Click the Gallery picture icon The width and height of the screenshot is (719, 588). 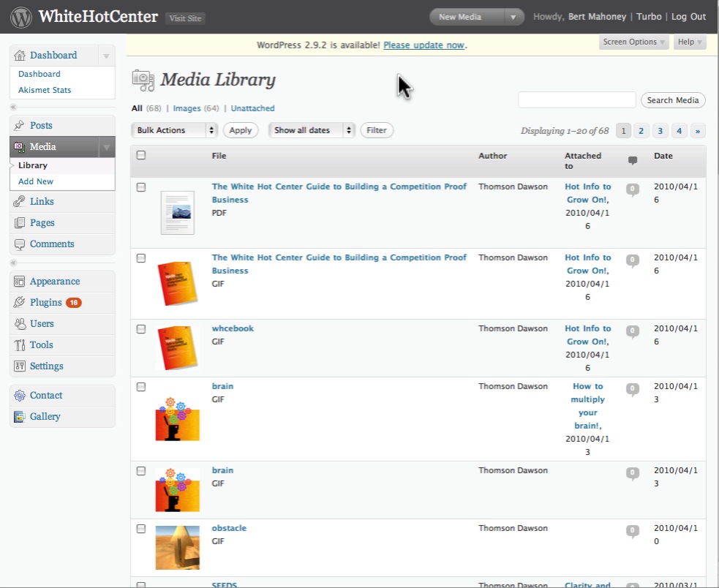point(19,416)
